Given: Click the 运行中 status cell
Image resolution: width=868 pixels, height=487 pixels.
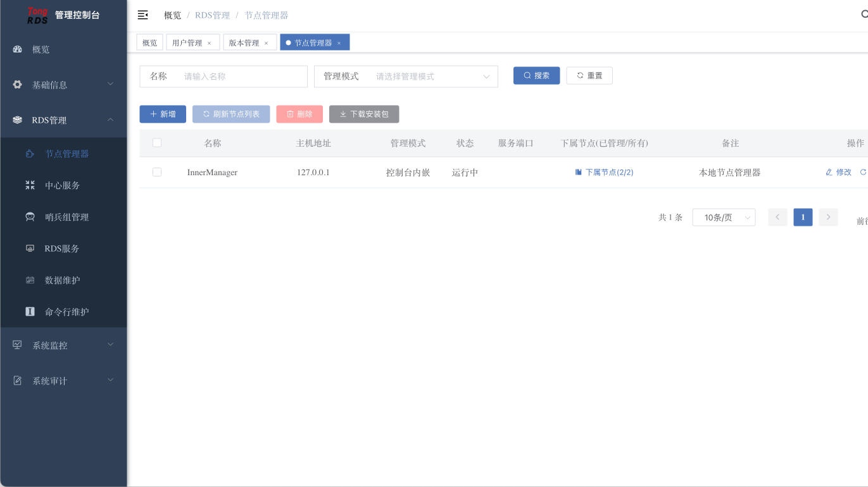Looking at the screenshot, I should click(x=465, y=172).
